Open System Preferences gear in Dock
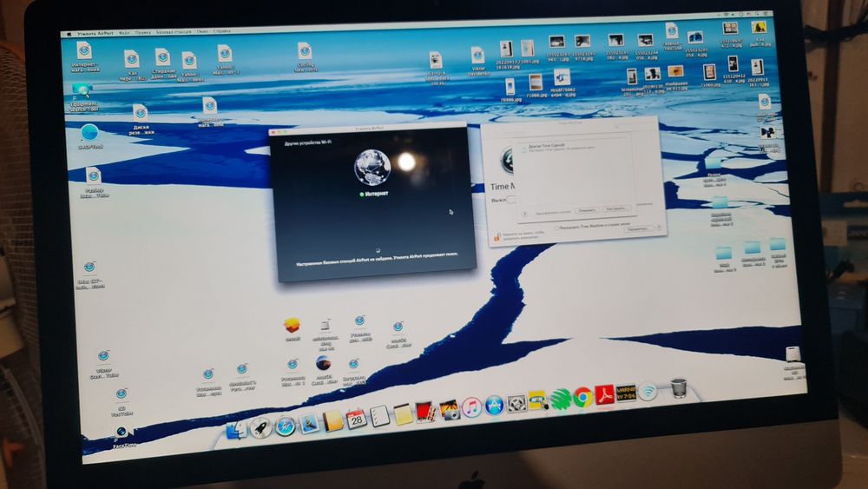The image size is (868, 489). click(516, 403)
